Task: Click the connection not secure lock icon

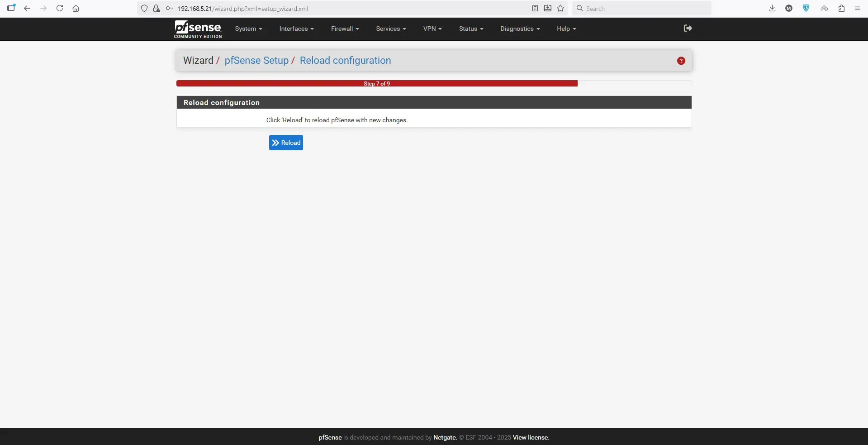Action: (x=157, y=8)
